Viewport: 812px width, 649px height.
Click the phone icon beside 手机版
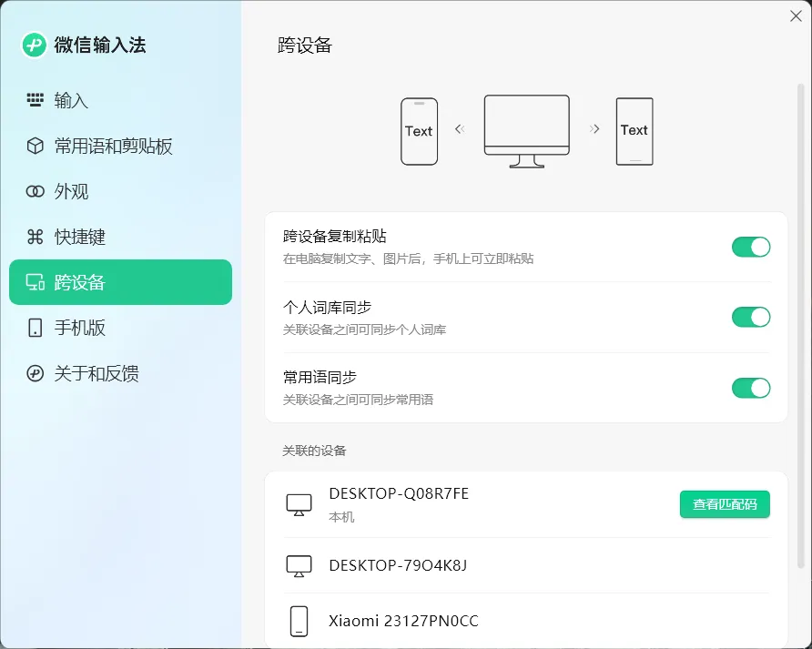pos(36,328)
